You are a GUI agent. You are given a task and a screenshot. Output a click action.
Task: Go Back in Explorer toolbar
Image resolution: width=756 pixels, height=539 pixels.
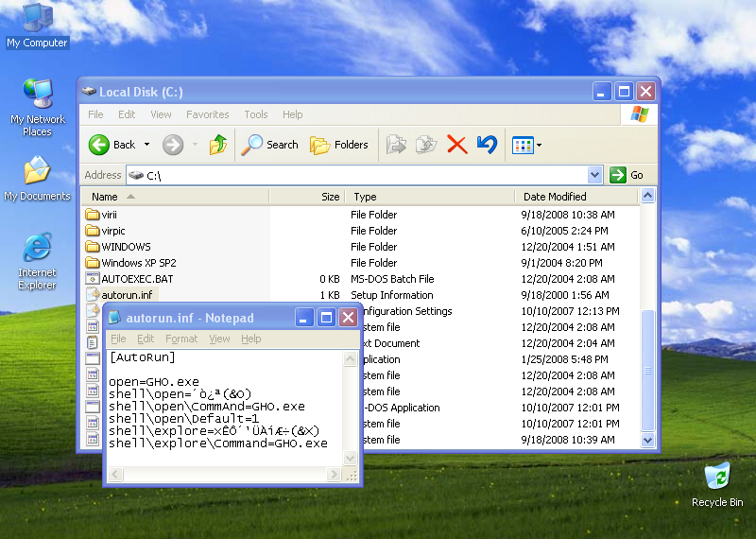point(112,145)
